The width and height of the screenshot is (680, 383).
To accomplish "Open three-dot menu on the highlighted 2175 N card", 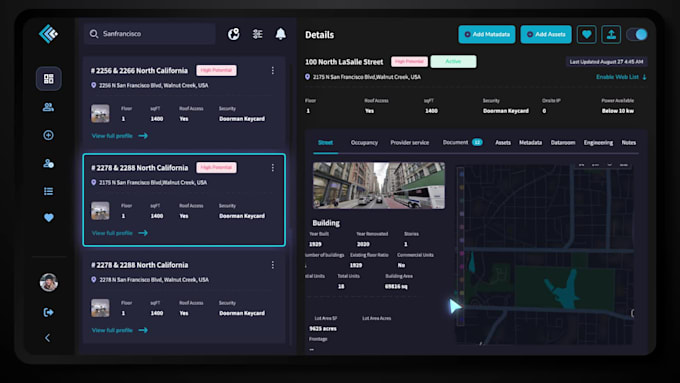I will point(272,167).
